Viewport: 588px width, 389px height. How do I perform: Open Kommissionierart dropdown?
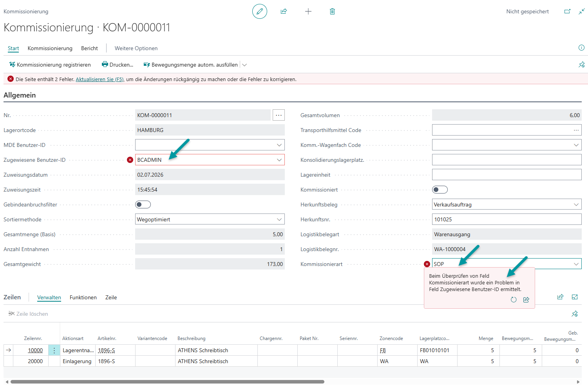[x=576, y=264]
